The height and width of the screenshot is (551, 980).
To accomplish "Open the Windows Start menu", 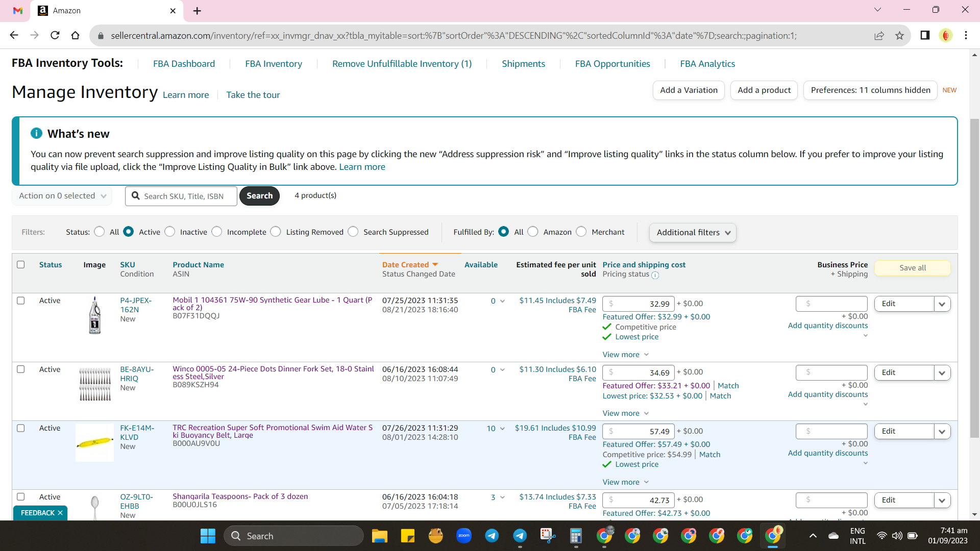I will tap(208, 536).
